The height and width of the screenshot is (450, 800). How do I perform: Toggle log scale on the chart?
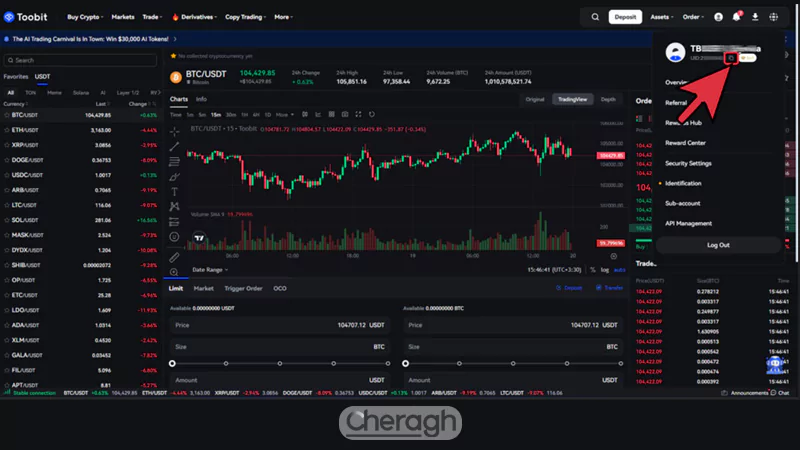click(604, 270)
